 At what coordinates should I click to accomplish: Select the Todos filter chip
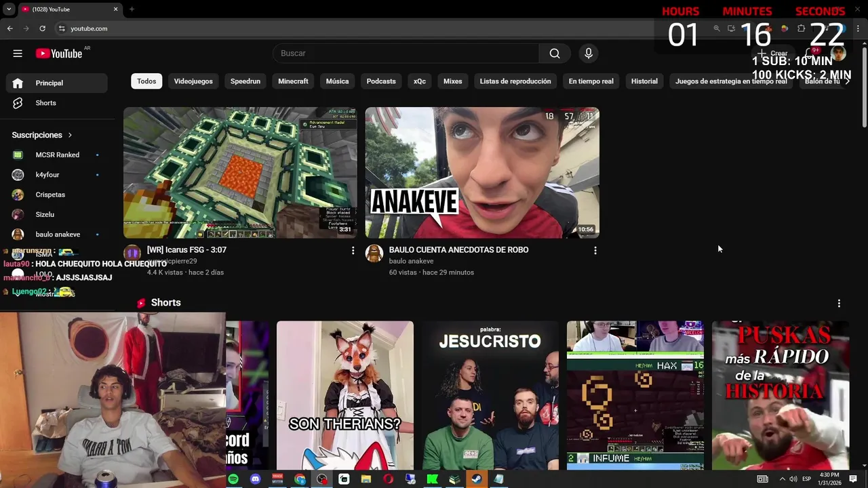(146, 81)
